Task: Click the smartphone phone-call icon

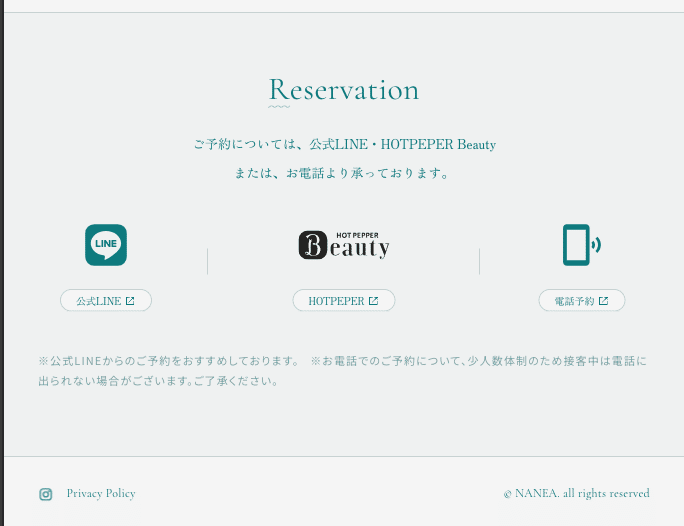Action: tap(582, 245)
